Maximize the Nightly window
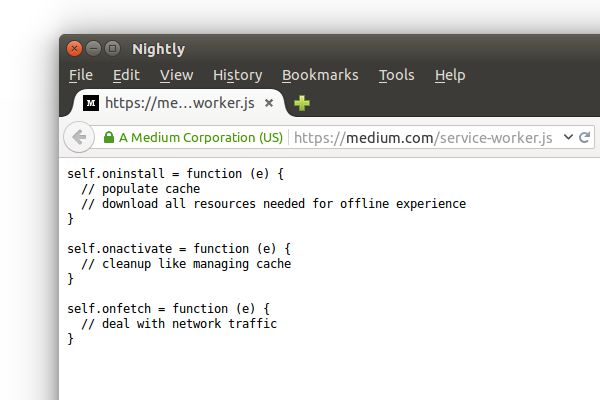 [x=112, y=49]
